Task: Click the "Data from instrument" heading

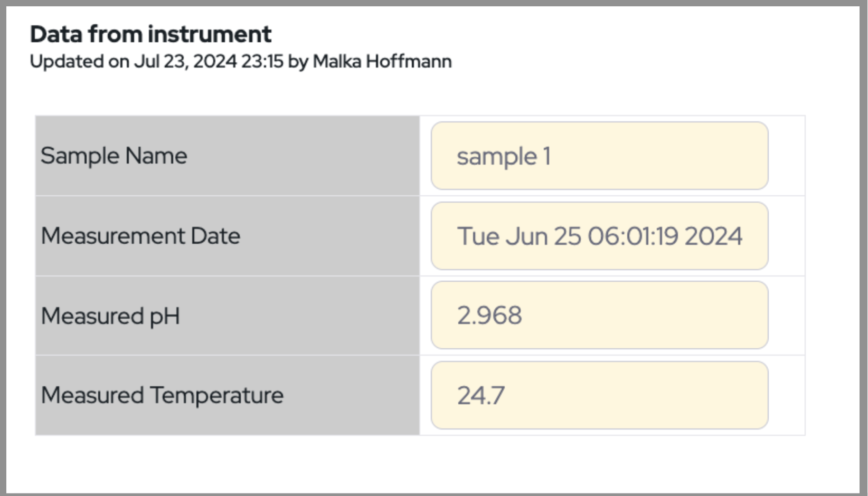Action: pos(150,34)
